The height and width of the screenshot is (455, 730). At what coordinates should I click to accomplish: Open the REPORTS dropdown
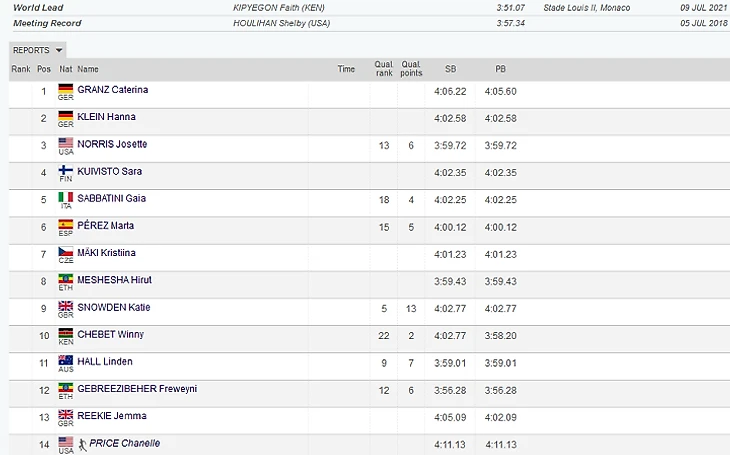coord(38,50)
